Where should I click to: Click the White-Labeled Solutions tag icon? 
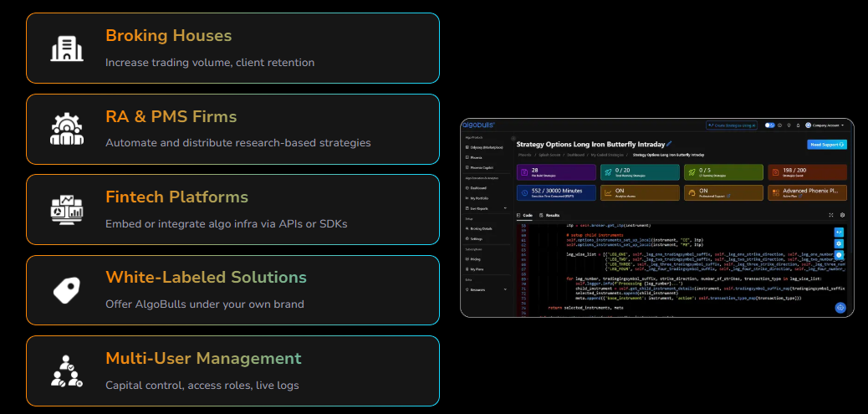coord(66,290)
